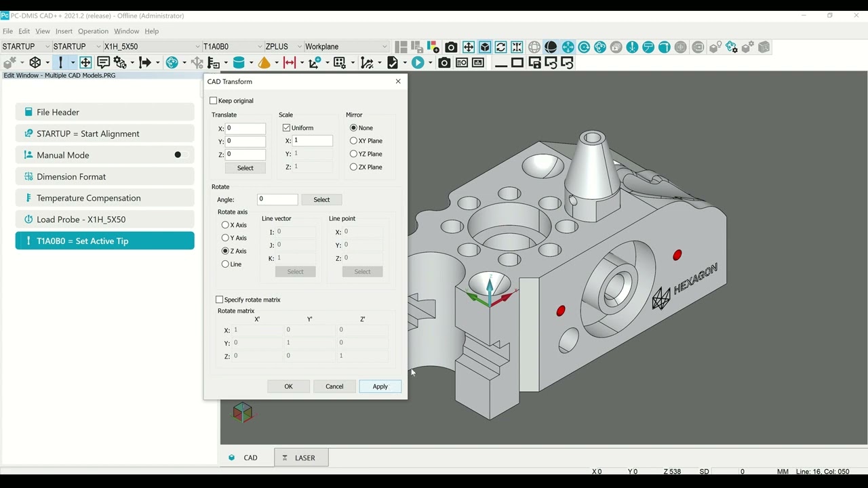The image size is (868, 488).
Task: Click the Translate X input field
Action: pos(245,128)
